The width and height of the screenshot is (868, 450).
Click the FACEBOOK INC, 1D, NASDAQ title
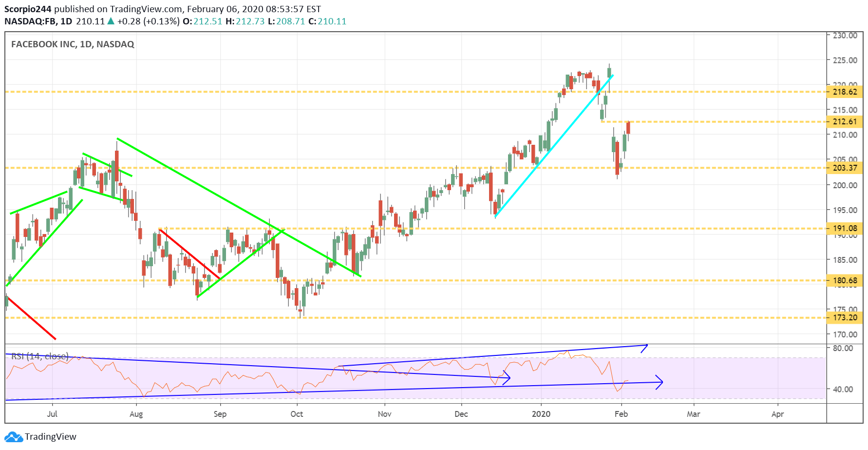click(73, 44)
